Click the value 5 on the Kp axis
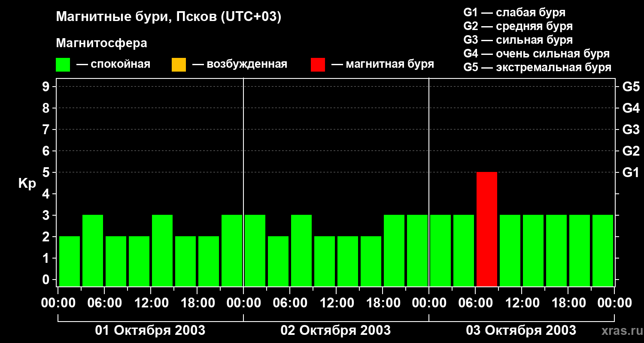The height and width of the screenshot is (343, 644). click(x=47, y=172)
